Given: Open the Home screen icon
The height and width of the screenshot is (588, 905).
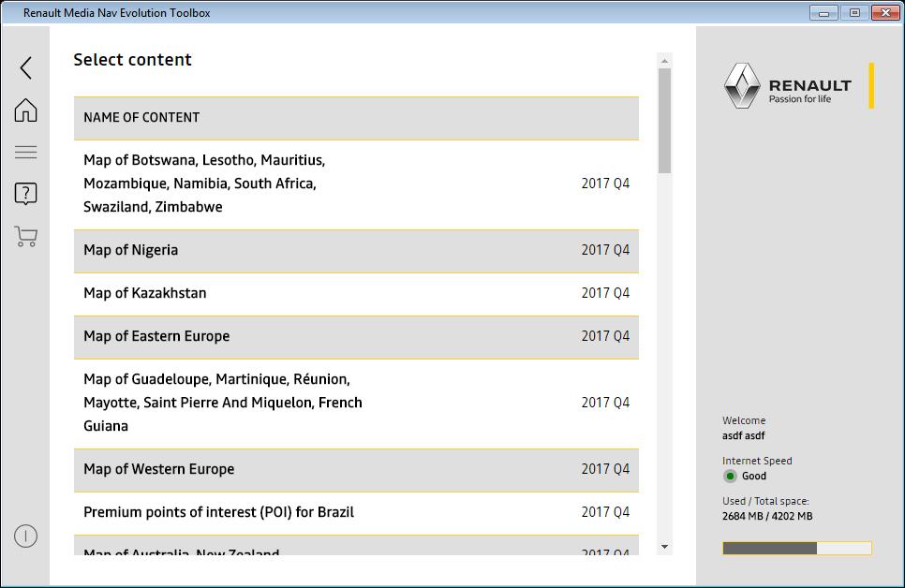Looking at the screenshot, I should click(x=25, y=110).
